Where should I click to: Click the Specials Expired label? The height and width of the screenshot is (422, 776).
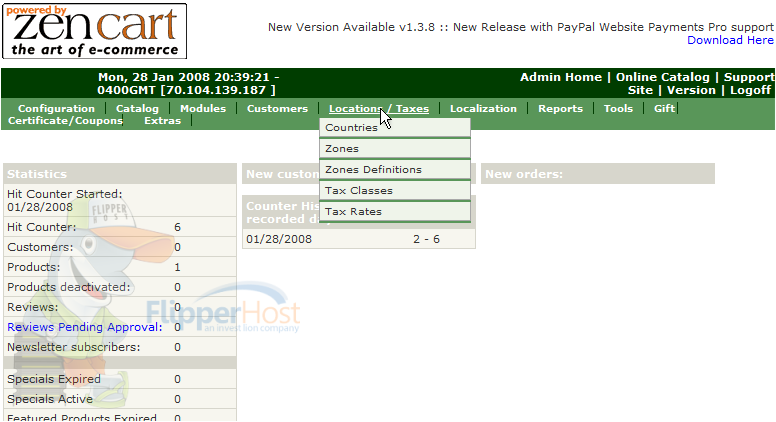click(54, 379)
